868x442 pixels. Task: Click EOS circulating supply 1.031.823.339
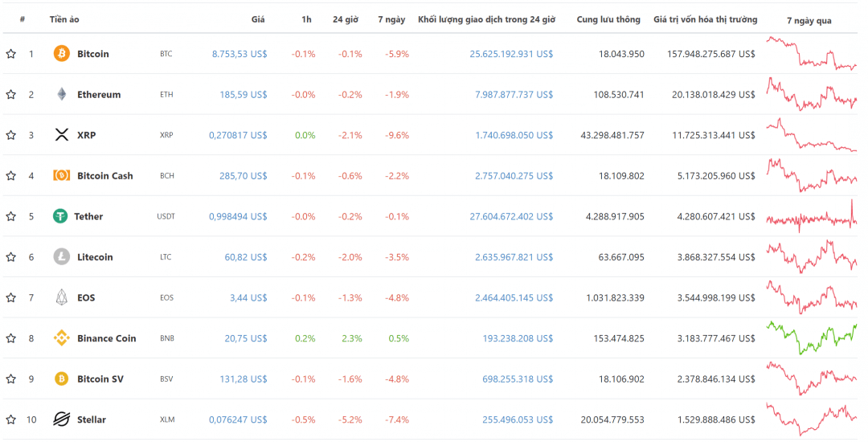pyautogui.click(x=615, y=297)
